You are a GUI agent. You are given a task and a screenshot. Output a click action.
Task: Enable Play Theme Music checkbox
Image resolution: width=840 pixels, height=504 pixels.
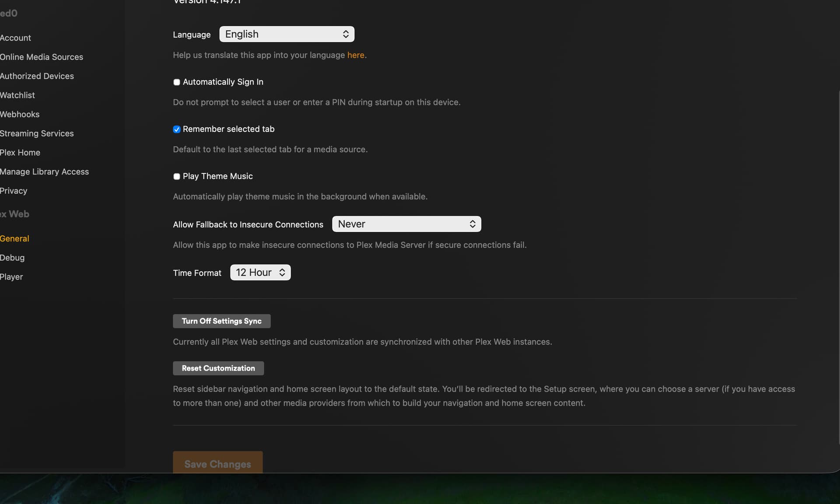[x=177, y=177]
